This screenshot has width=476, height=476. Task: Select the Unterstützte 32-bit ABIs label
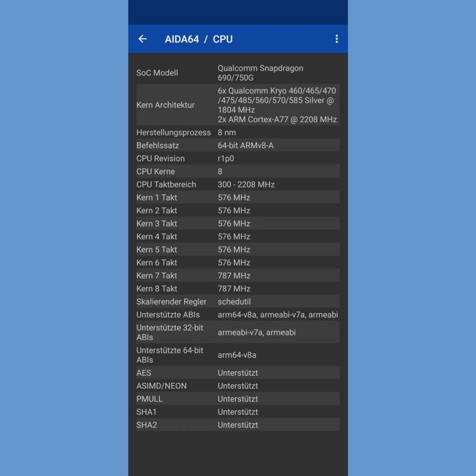pos(170,333)
